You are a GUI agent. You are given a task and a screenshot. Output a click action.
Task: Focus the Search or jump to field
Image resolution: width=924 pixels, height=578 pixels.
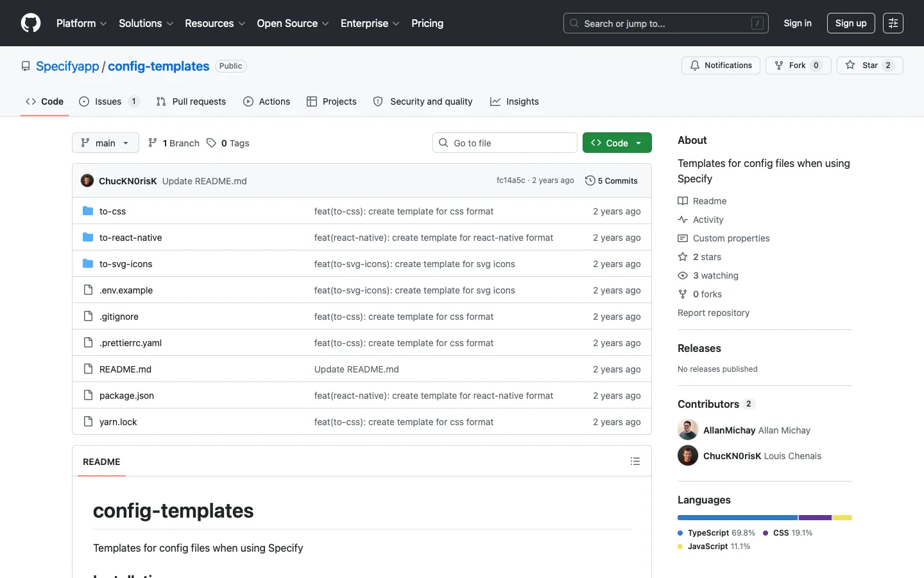pos(665,23)
